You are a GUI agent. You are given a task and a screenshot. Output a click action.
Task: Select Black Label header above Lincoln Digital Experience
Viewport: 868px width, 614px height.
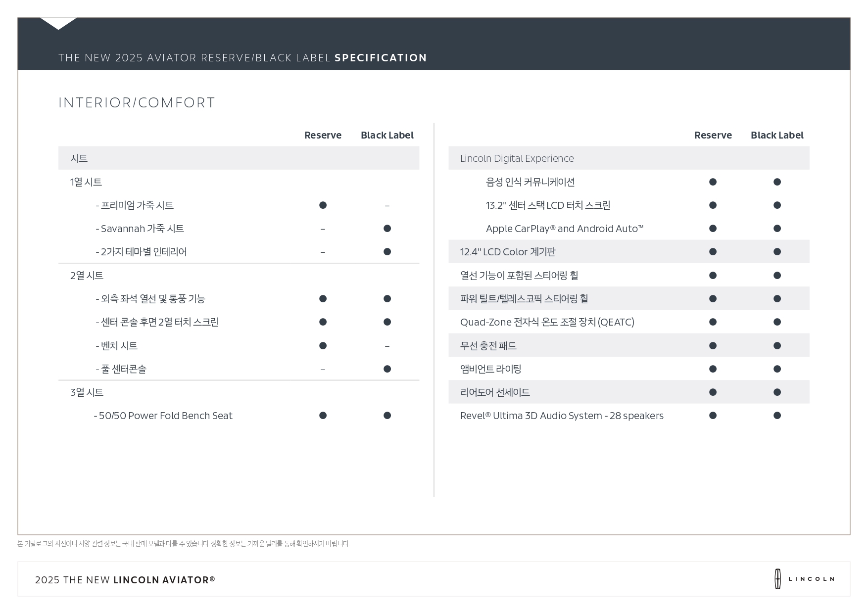click(777, 135)
